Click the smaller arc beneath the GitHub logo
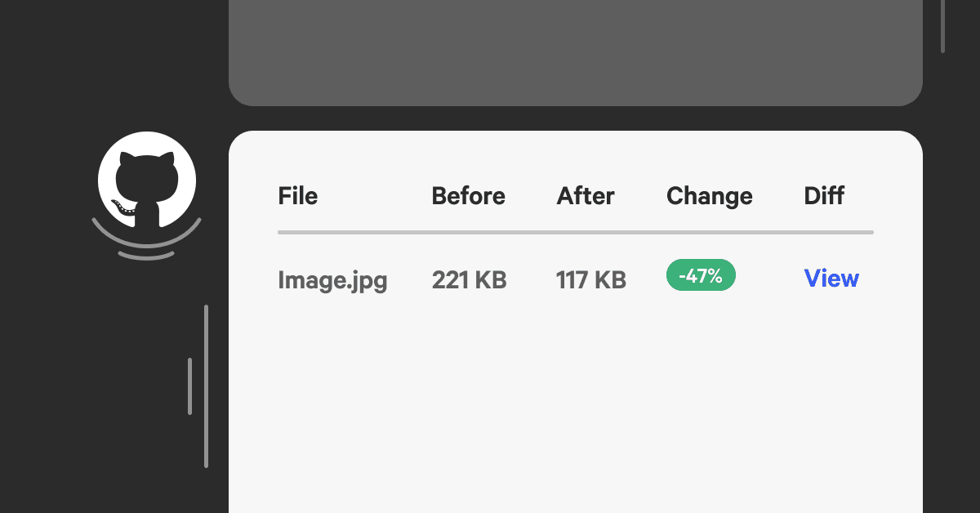This screenshot has width=980, height=513. [146, 256]
